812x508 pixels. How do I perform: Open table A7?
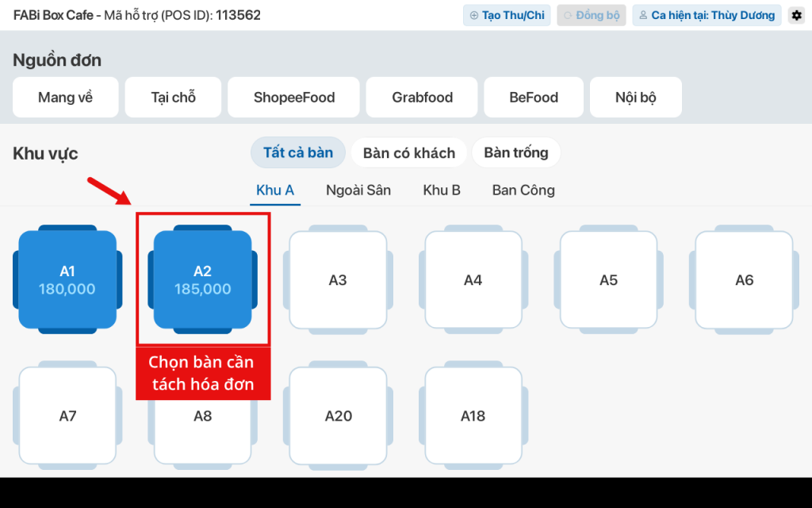coord(67,416)
